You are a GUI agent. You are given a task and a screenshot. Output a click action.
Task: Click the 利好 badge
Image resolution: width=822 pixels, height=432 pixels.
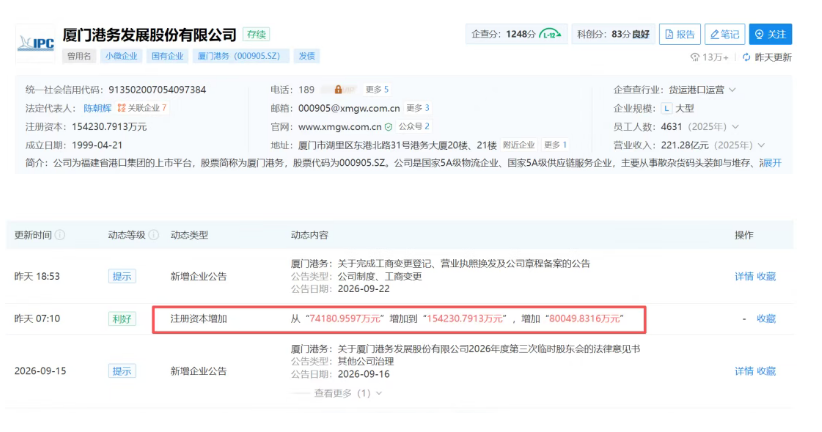click(x=122, y=319)
